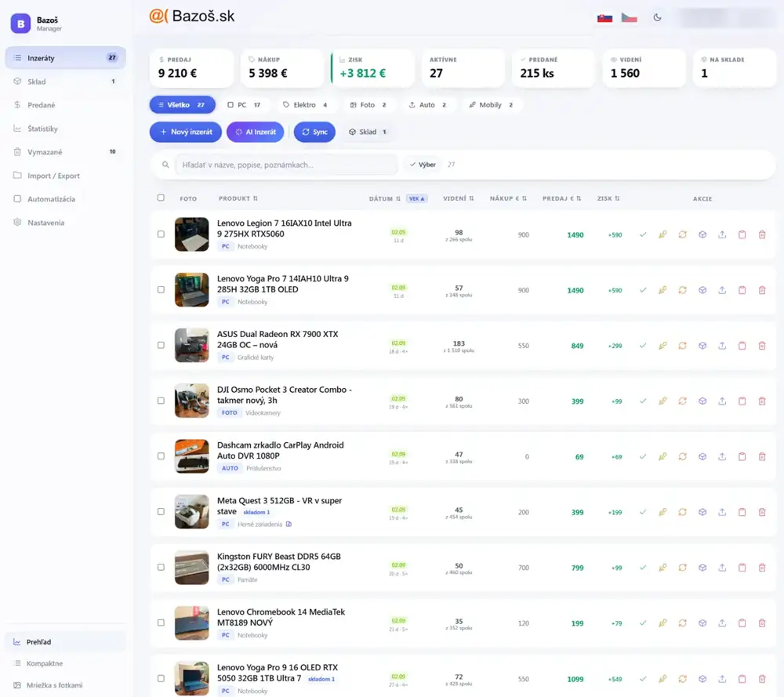Check the Lenovo Chromebook 14 row checkbox
Image resolution: width=784 pixels, height=697 pixels.
click(161, 623)
